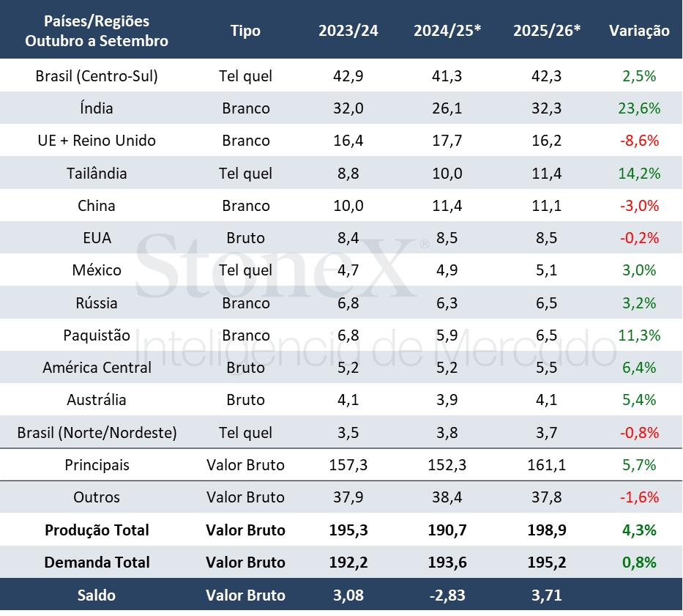The height and width of the screenshot is (616, 683).
Task: Click the 2025/26* column header
Action: [546, 31]
